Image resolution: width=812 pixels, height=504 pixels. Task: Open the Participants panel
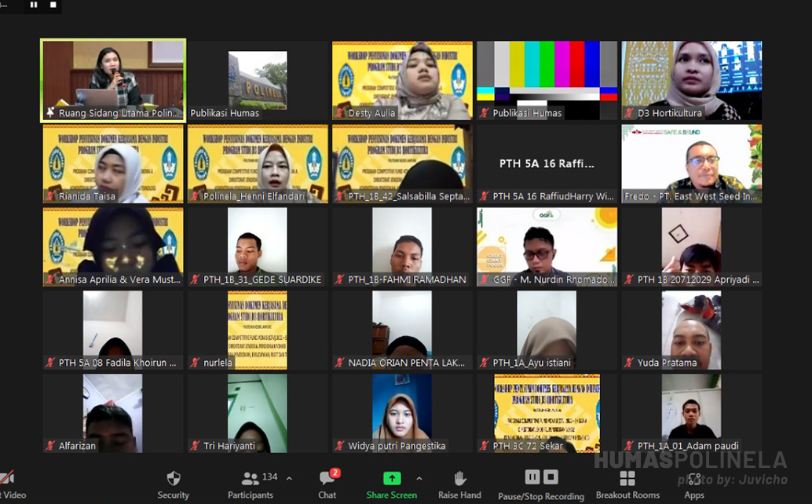[x=251, y=479]
